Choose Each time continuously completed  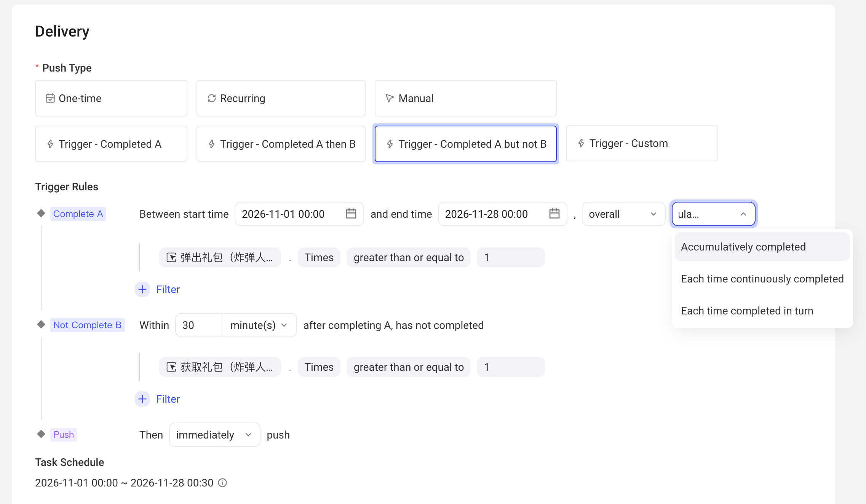pos(762,279)
